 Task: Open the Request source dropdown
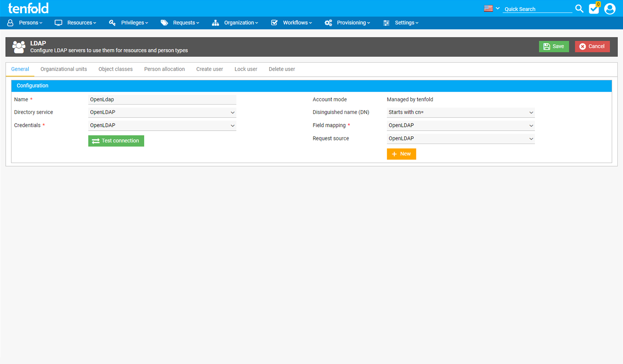pyautogui.click(x=461, y=139)
